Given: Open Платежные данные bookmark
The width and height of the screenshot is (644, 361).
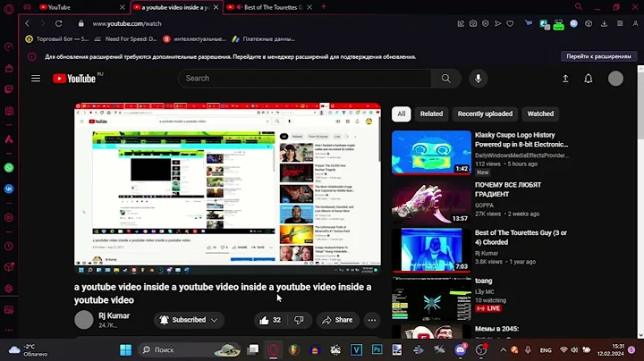Looking at the screenshot, I should click(263, 39).
